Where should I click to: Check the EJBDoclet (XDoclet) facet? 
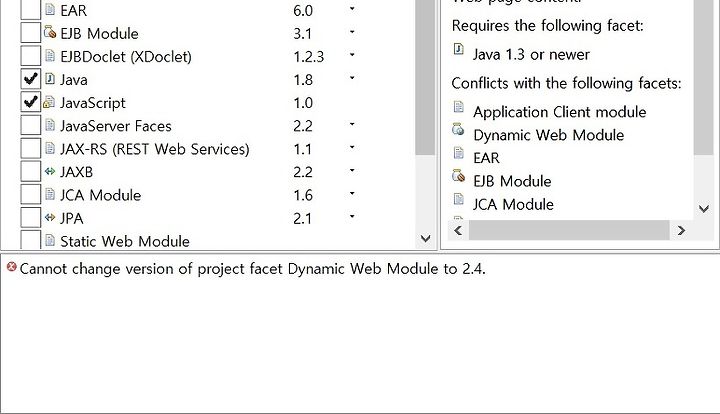click(x=31, y=56)
